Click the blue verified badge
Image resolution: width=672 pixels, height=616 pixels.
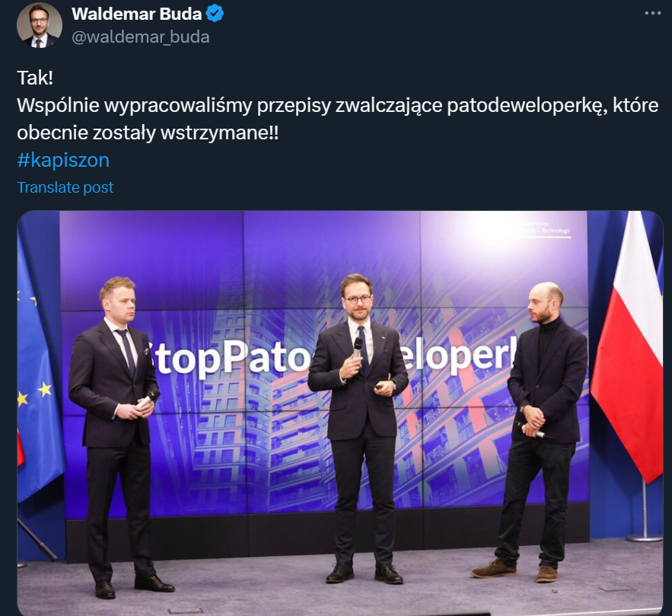click(215, 14)
